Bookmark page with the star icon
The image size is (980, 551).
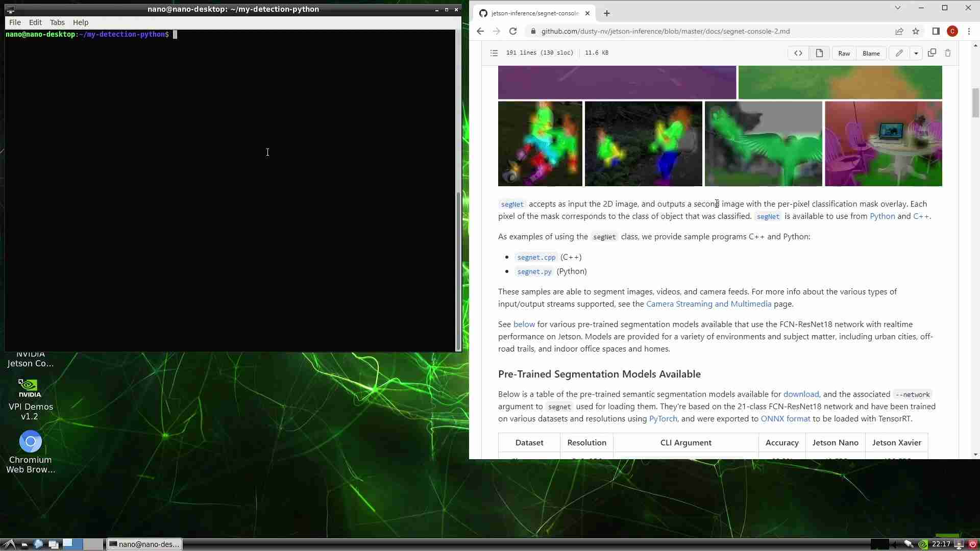(x=916, y=32)
